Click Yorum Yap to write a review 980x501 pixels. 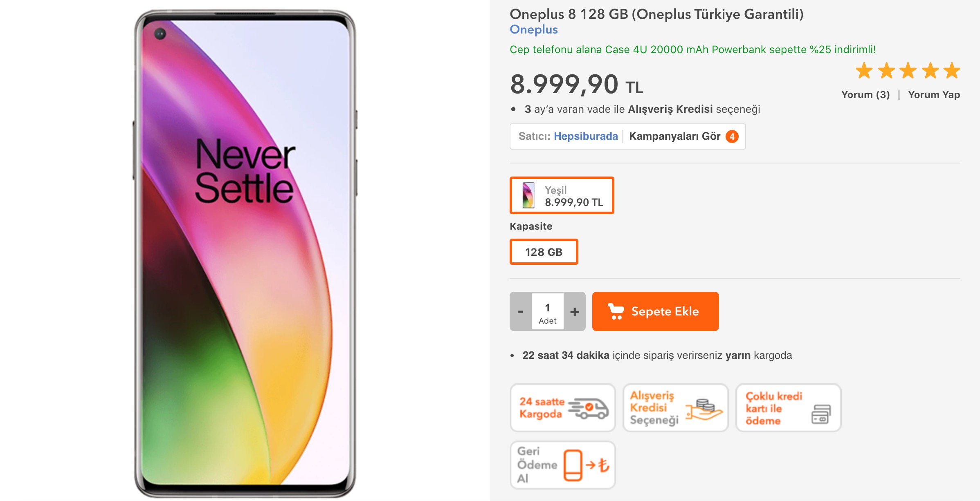[x=934, y=94]
